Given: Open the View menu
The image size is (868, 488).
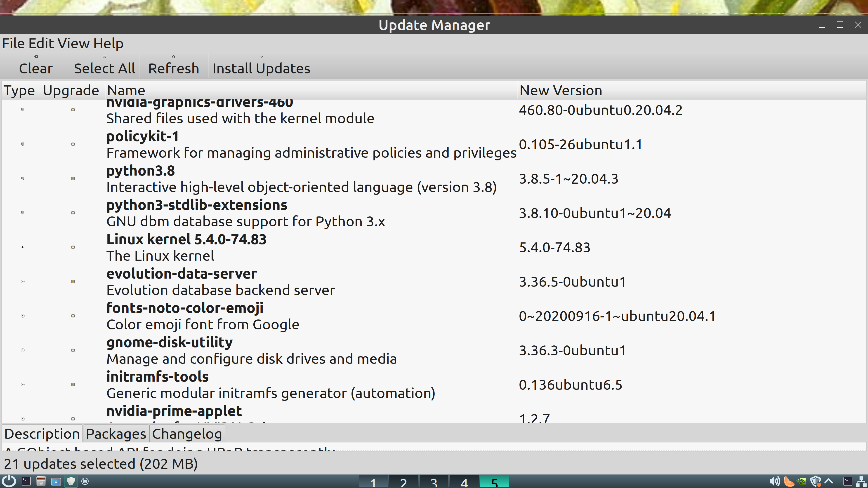Looking at the screenshot, I should 73,43.
